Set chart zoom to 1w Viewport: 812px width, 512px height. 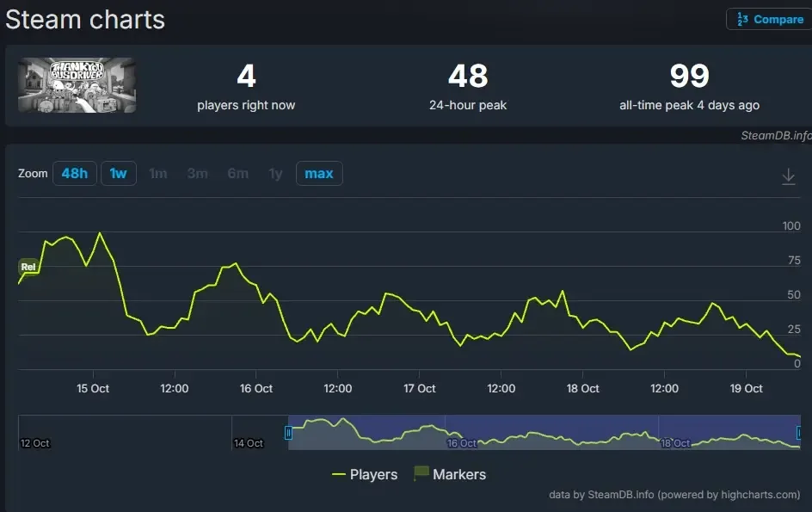tap(118, 173)
